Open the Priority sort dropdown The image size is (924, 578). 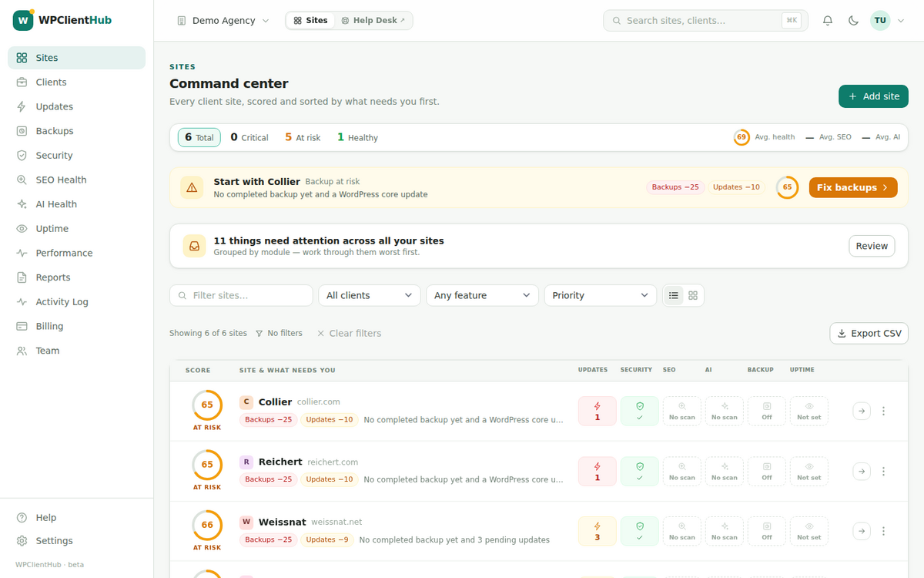tap(601, 295)
